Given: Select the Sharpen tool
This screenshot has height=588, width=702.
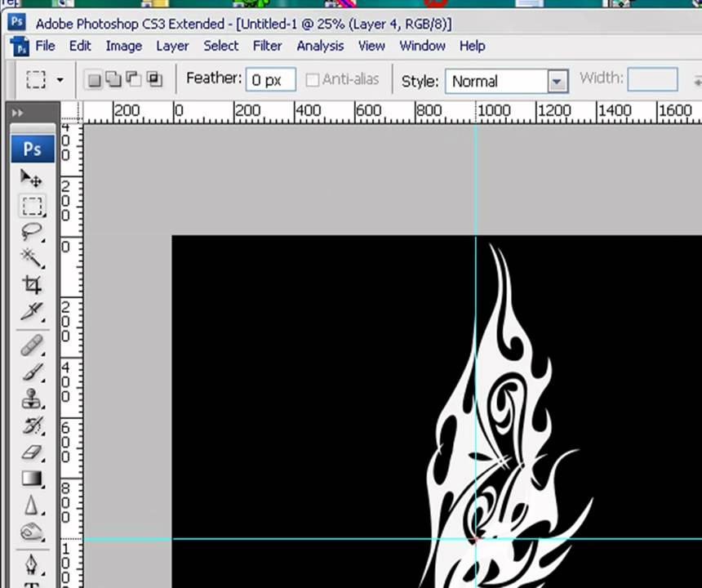Looking at the screenshot, I should [32, 506].
